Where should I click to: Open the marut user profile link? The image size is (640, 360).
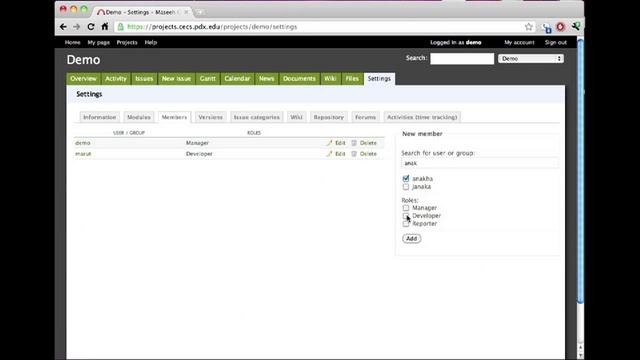[83, 154]
